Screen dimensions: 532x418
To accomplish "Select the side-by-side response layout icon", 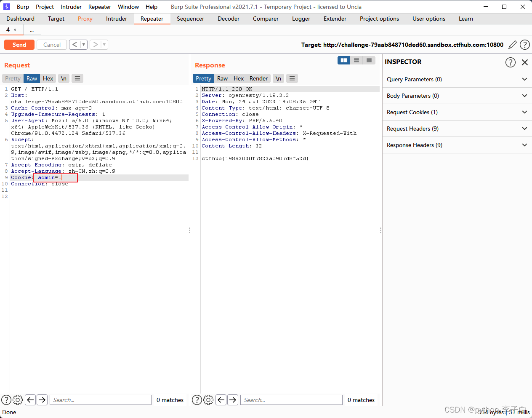I will point(343,60).
